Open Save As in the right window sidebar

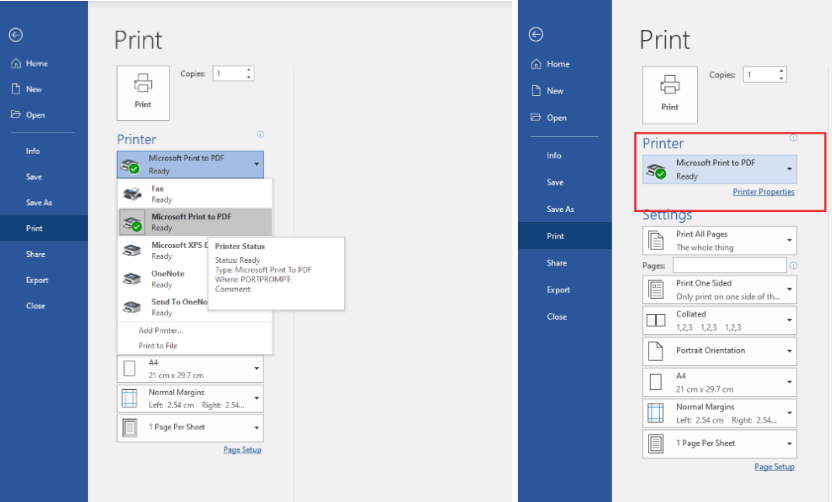[560, 209]
